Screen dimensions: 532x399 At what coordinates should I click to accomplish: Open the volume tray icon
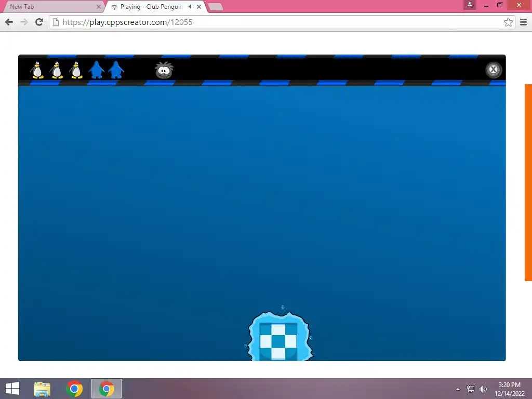(x=483, y=389)
